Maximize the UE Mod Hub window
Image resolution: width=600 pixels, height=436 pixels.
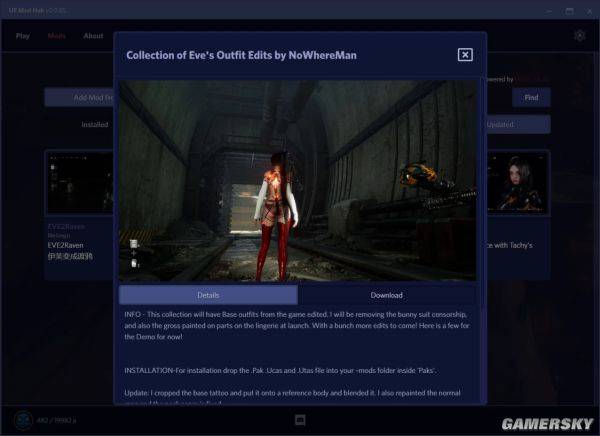pyautogui.click(x=569, y=11)
